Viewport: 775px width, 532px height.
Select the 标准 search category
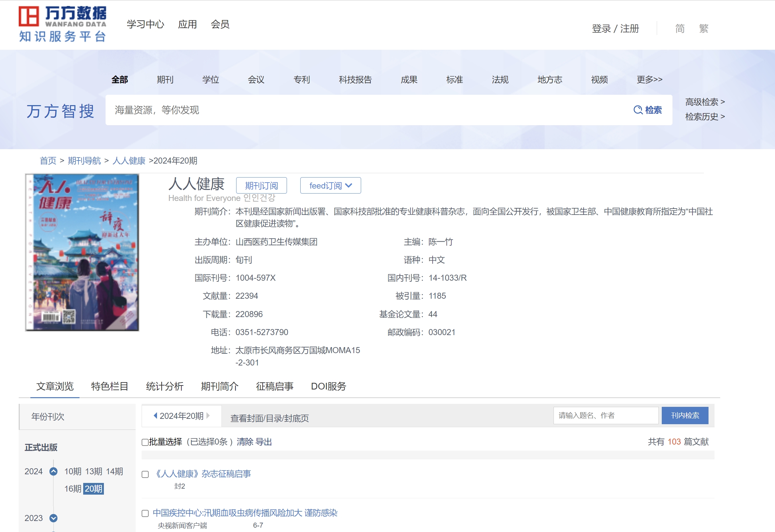tap(455, 79)
